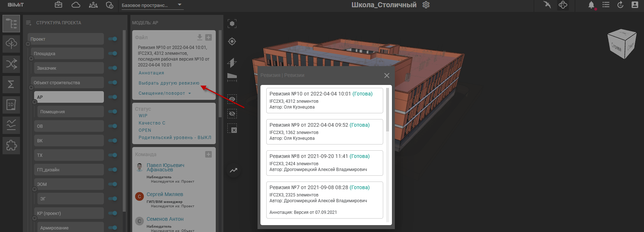Click the Выбрать другую ревизию link
Viewport: 644px width, 232px height.
pos(169,83)
